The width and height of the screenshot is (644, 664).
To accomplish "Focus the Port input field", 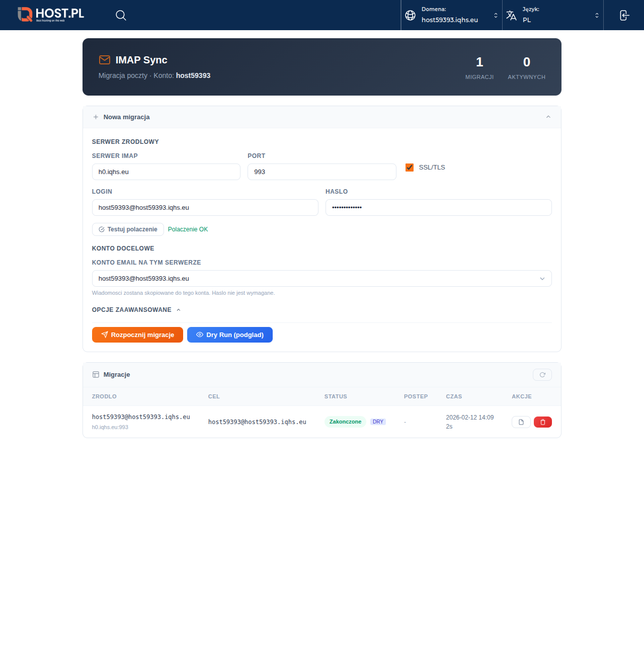I will [321, 172].
